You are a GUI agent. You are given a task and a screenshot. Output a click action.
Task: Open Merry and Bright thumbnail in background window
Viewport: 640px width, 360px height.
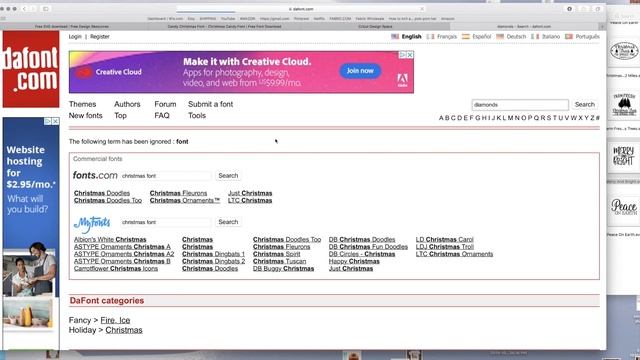624,156
